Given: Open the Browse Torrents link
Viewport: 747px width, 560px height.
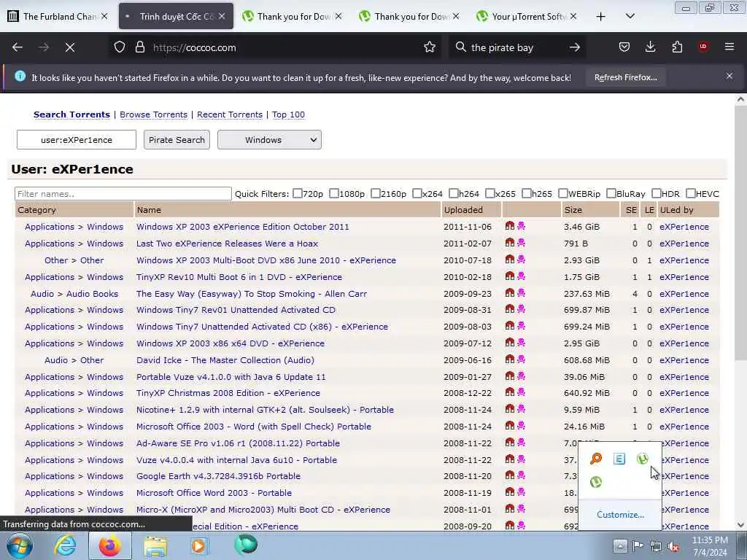Looking at the screenshot, I should click(x=153, y=114).
